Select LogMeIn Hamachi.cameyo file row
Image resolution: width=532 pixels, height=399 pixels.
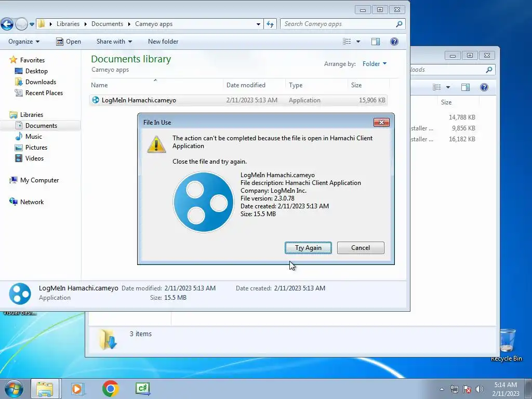coord(238,100)
